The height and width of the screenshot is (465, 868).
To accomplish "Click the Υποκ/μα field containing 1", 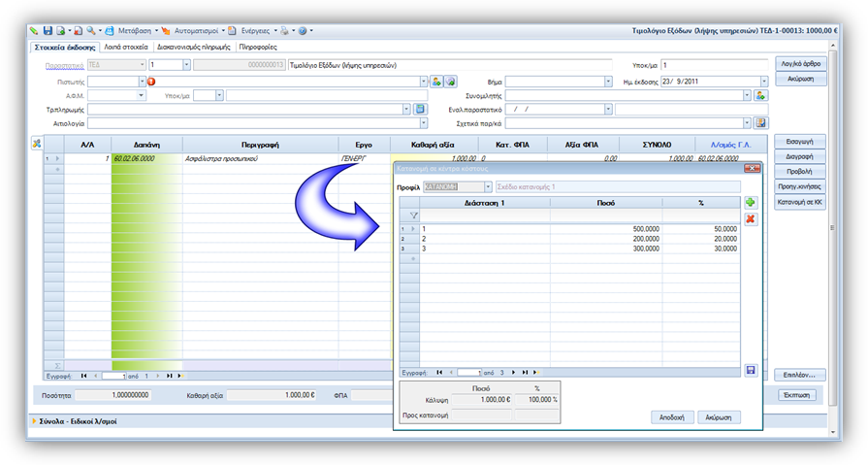I will click(714, 65).
